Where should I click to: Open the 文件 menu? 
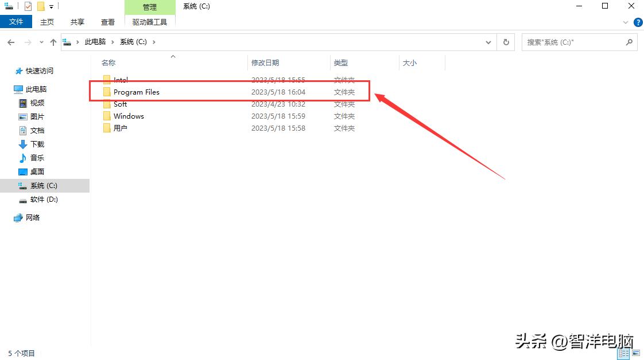coord(16,21)
